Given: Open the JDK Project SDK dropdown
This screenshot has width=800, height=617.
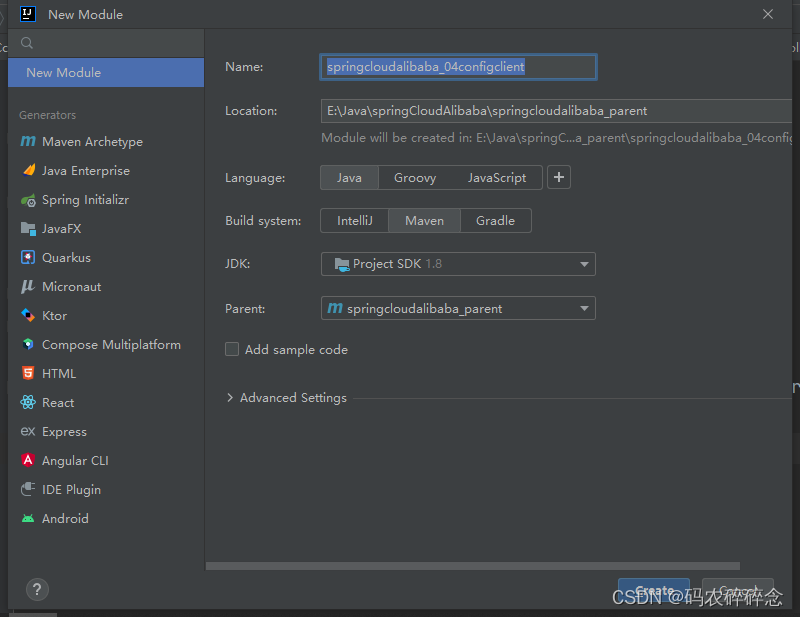Looking at the screenshot, I should pos(458,264).
